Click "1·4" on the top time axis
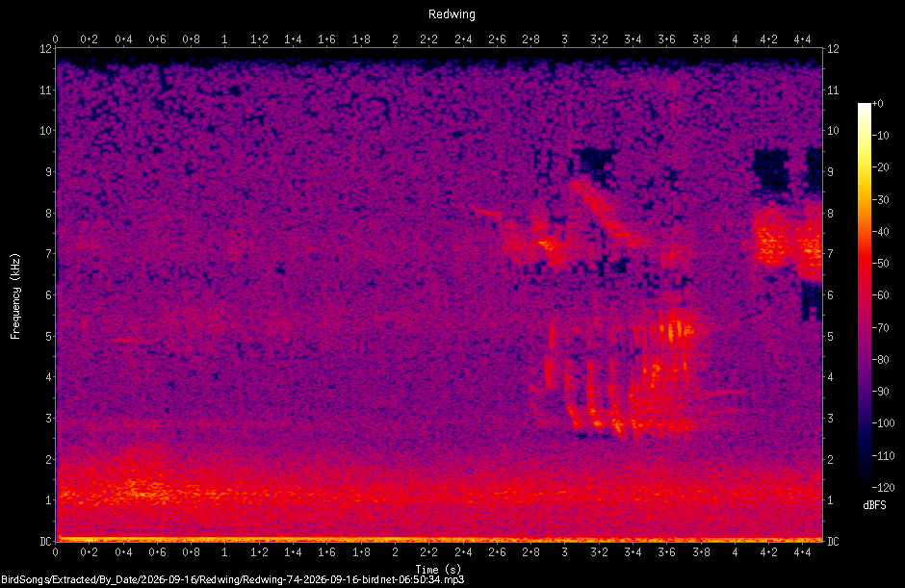Image resolution: width=905 pixels, height=588 pixels. (x=293, y=39)
